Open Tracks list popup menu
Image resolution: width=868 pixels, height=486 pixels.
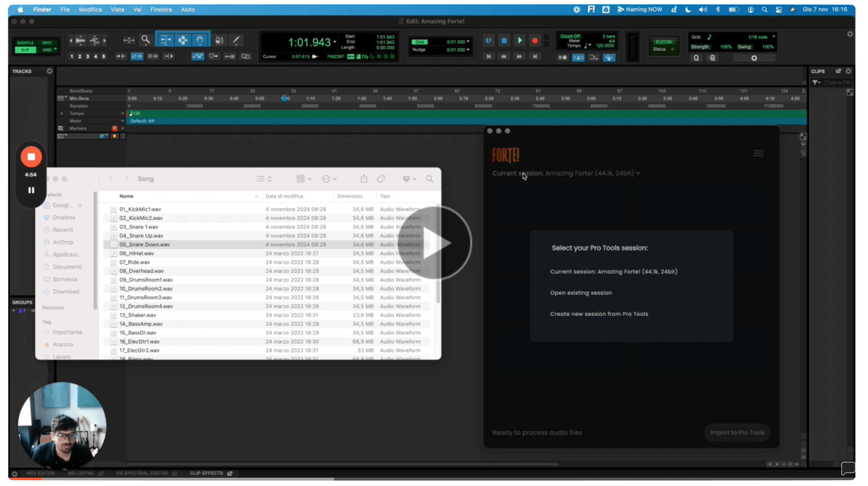tap(49, 71)
